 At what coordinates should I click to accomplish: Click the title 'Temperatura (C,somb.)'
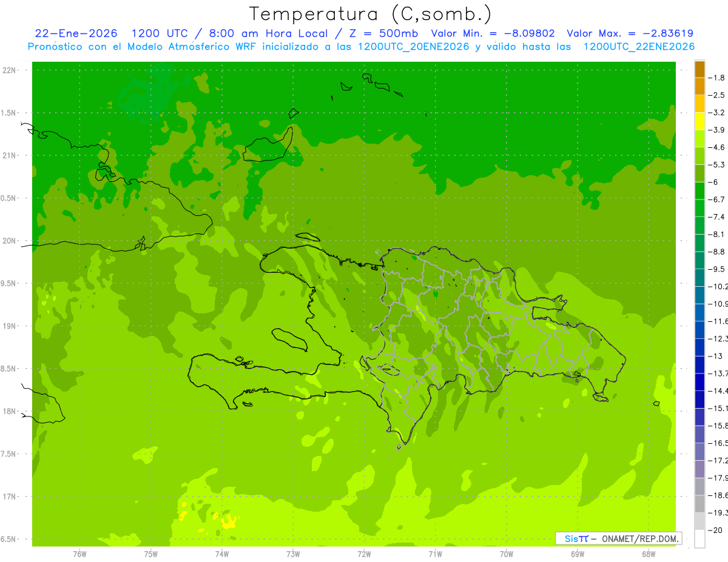[x=370, y=14]
